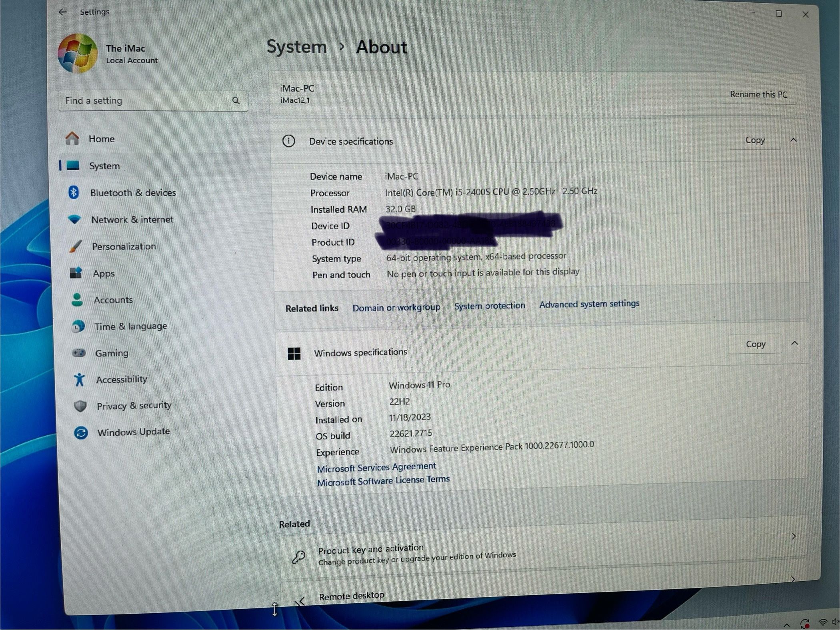Click the back arrow in Settings
The width and height of the screenshot is (840, 630).
tap(62, 12)
